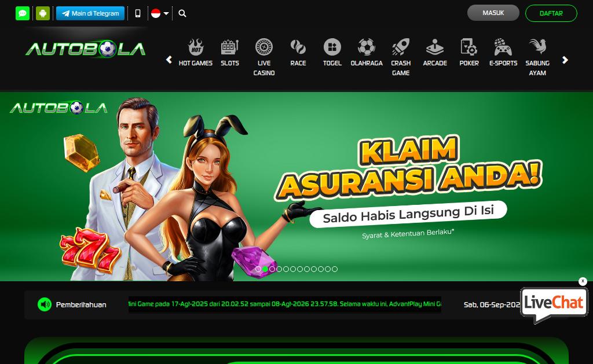This screenshot has height=364, width=593.
Task: Click the MASUK login button
Action: 493,13
